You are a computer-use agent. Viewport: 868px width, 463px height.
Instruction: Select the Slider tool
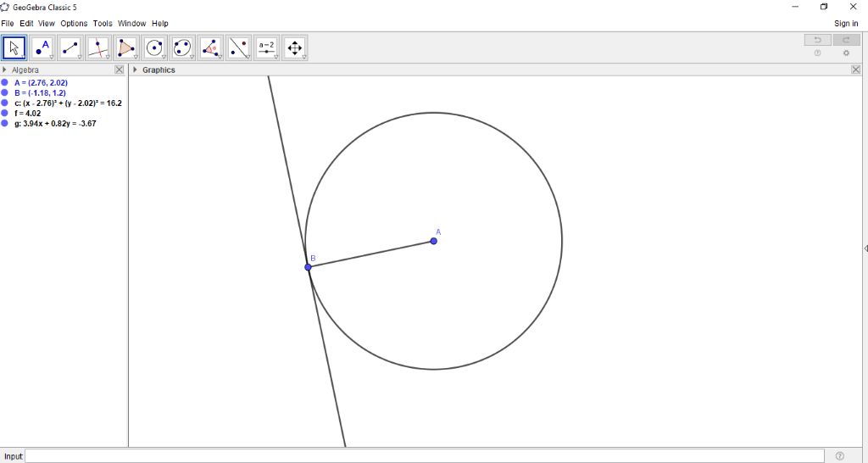(x=267, y=48)
